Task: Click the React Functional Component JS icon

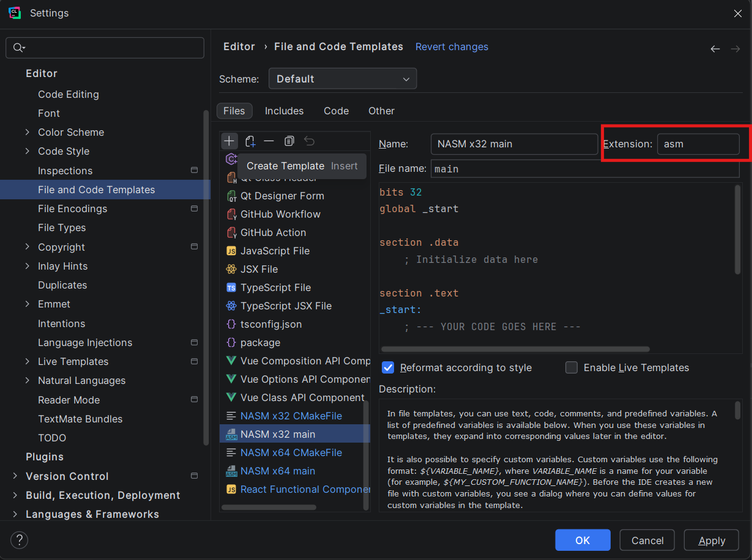Action: point(231,490)
